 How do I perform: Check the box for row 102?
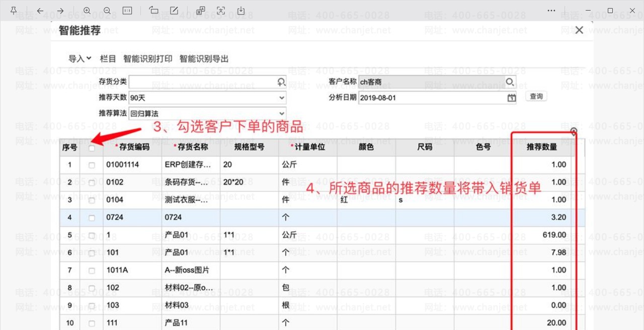coord(92,288)
